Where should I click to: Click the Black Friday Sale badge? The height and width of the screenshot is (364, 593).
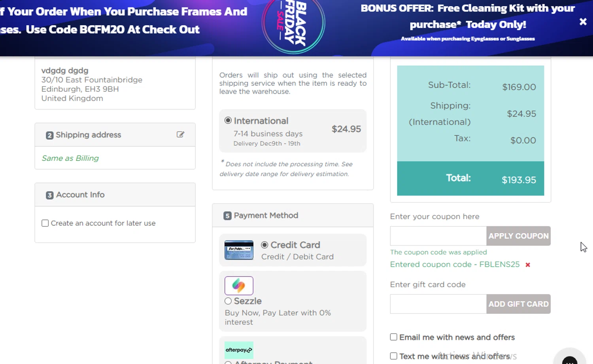(x=293, y=24)
